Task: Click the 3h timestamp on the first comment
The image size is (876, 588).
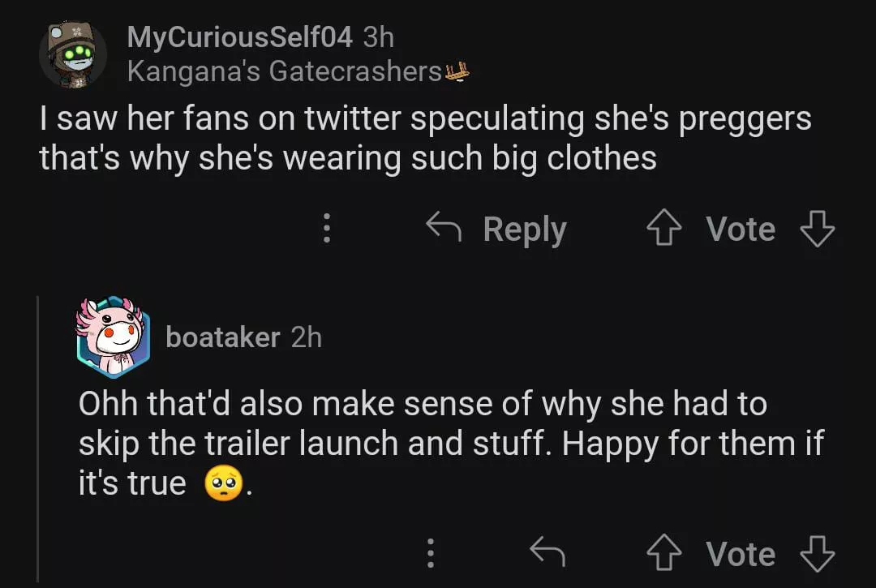Action: click(379, 36)
